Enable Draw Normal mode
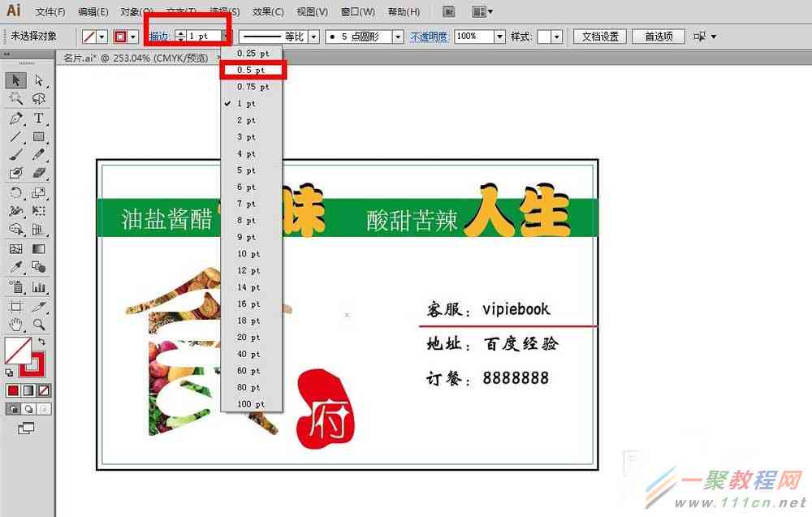812x517 pixels. pos(13,409)
